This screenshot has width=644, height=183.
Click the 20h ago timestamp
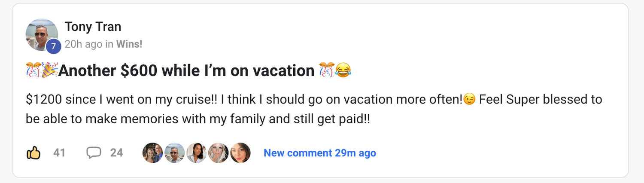(83, 44)
